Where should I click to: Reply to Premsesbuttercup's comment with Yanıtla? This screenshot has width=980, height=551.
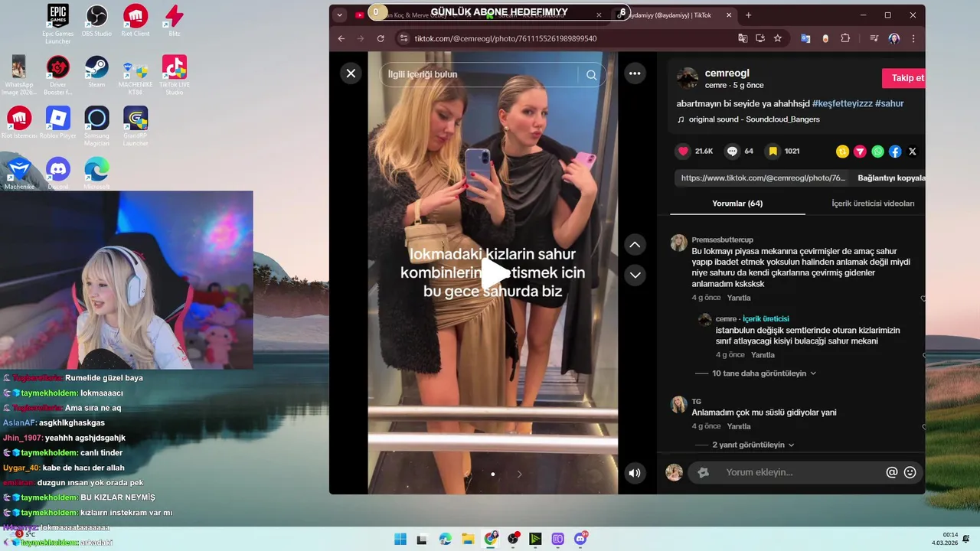pyautogui.click(x=739, y=298)
